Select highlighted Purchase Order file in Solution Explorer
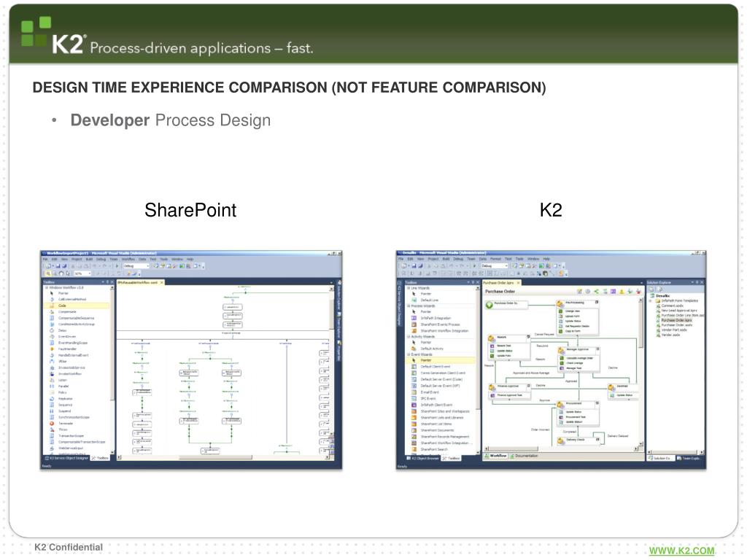This screenshot has width=747, height=560. click(676, 320)
